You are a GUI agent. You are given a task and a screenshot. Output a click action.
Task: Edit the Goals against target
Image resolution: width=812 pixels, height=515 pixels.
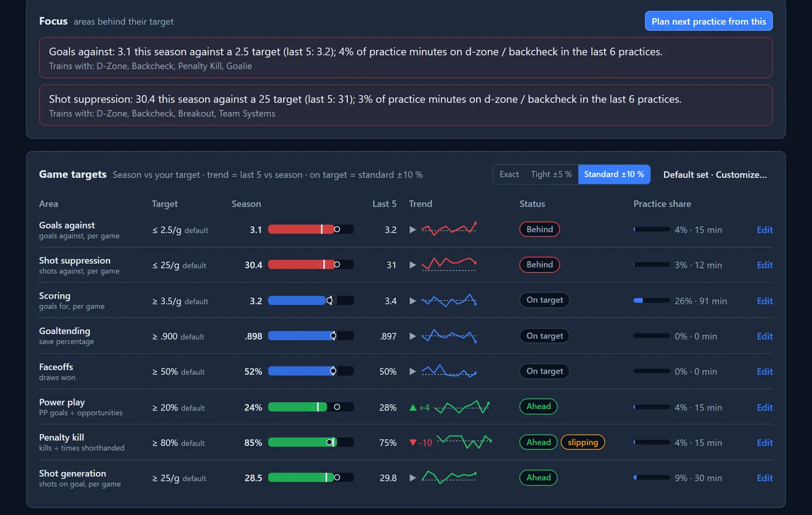pyautogui.click(x=764, y=230)
